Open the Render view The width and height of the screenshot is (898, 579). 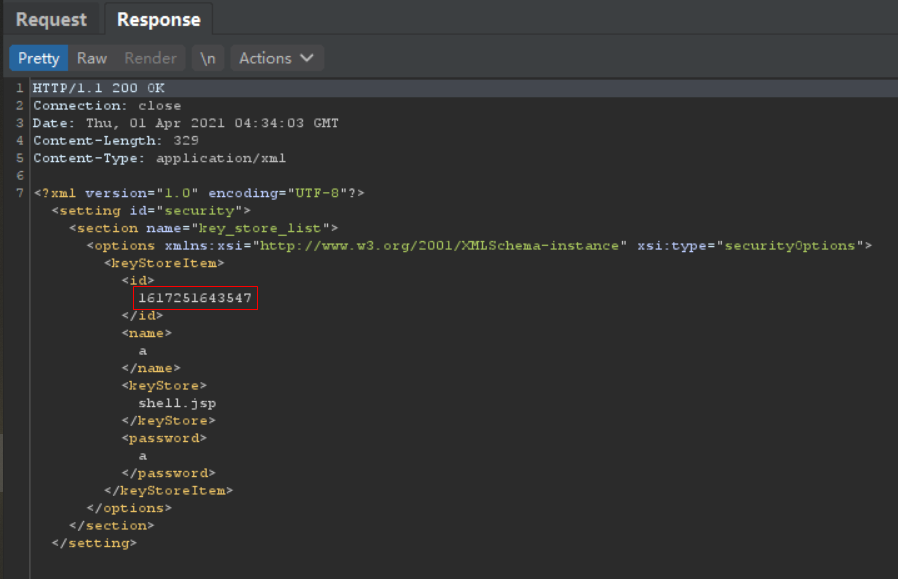point(150,58)
